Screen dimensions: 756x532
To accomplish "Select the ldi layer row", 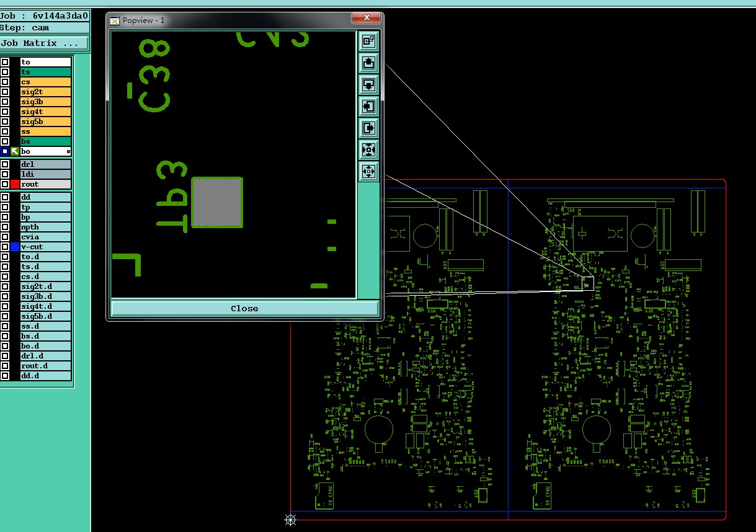I will click(x=45, y=174).
